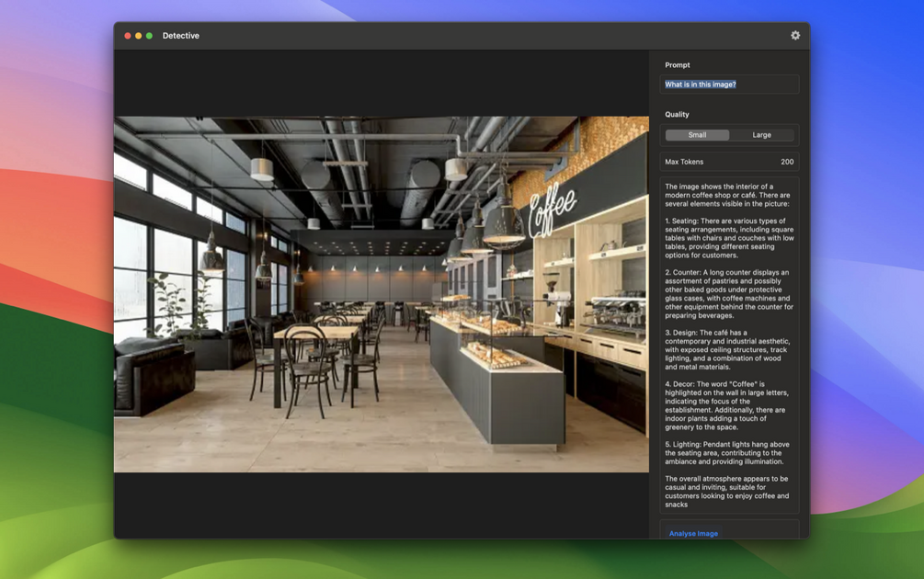Close the Detective window with red button
The image size is (924, 579).
(x=127, y=36)
